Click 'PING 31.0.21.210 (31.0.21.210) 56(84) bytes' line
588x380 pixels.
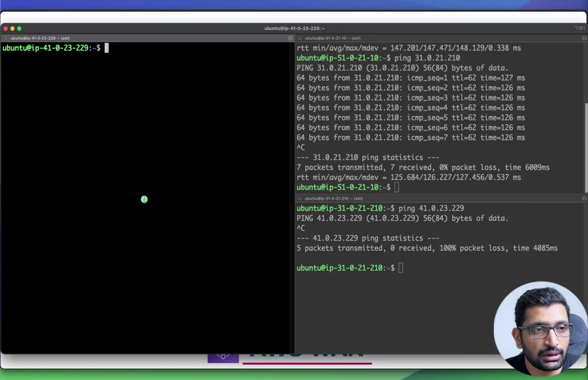(402, 68)
